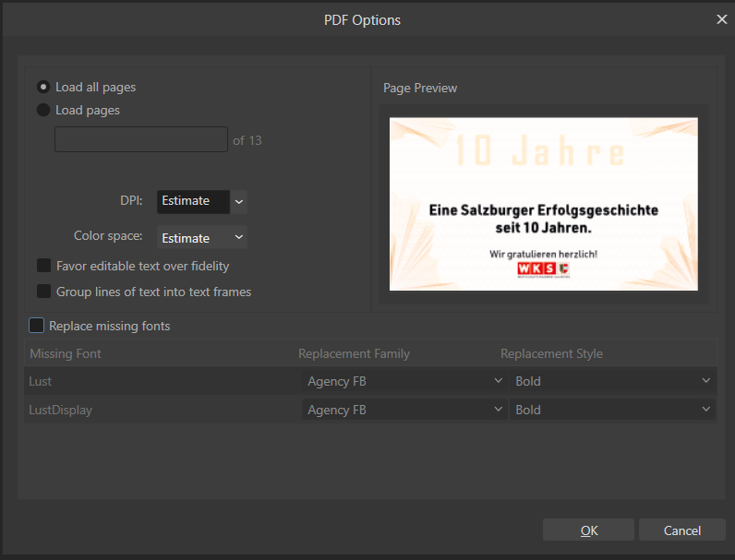735x560 pixels.
Task: Open Replacement Style dropdown for Lust font
Action: (x=613, y=381)
